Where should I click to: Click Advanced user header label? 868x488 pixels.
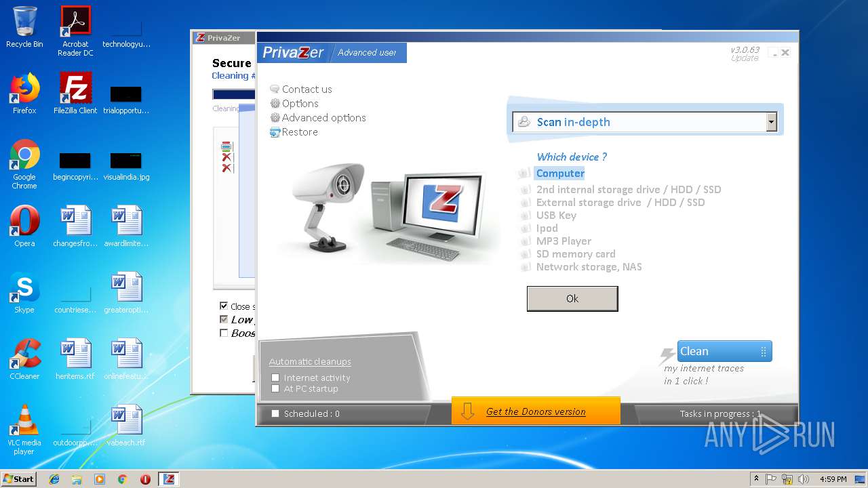click(x=367, y=52)
